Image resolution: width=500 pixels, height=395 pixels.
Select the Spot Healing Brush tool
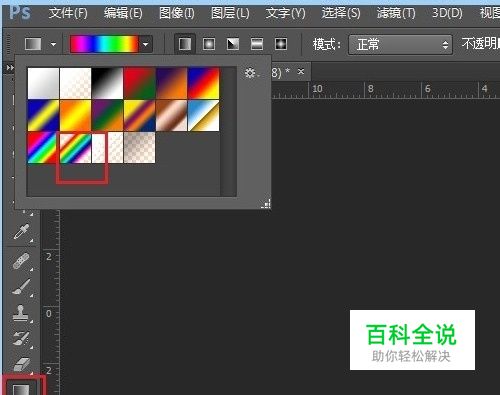pos(21,261)
